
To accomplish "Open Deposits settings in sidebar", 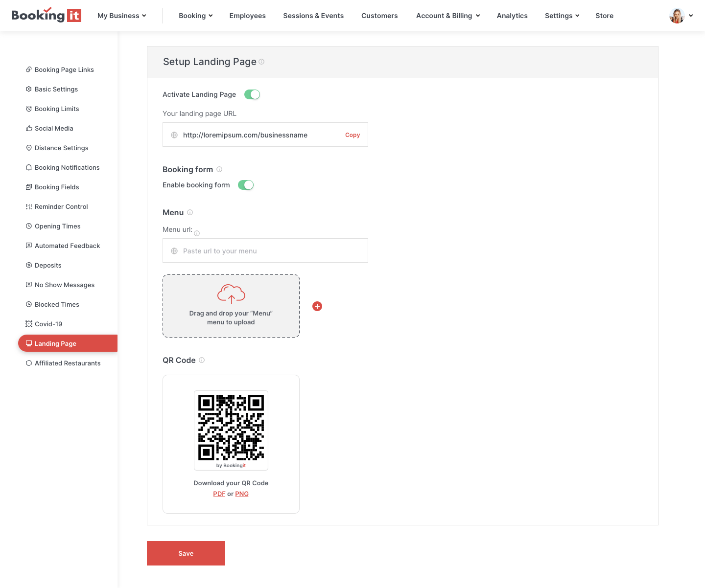I will [48, 265].
